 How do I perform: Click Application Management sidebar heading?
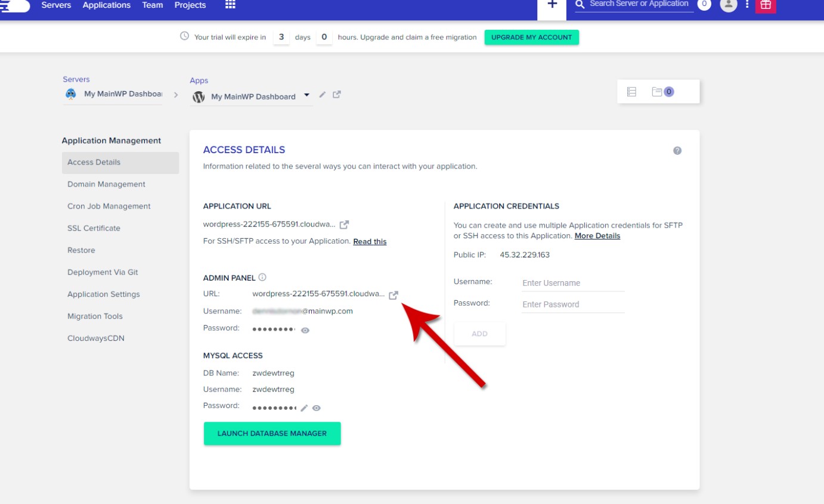(111, 141)
